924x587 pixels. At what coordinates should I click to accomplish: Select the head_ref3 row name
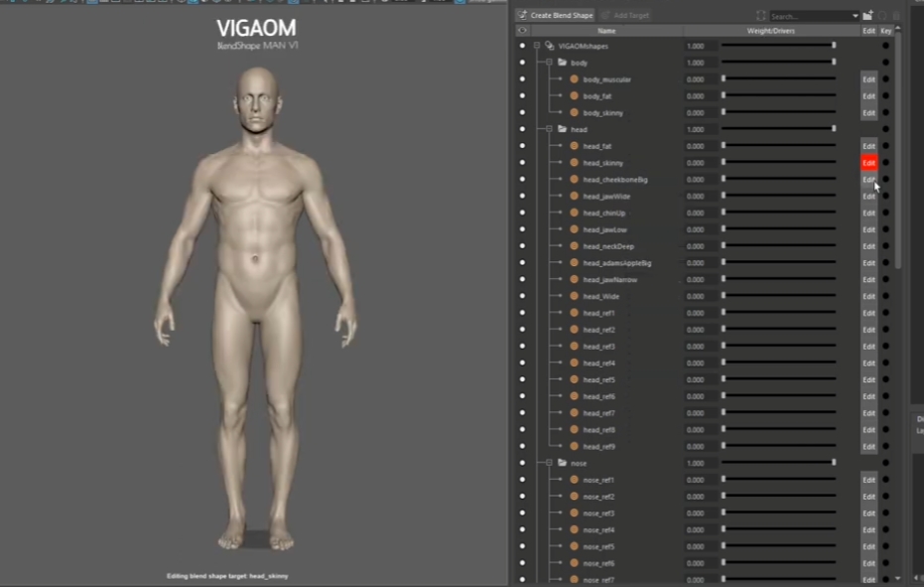tap(598, 347)
